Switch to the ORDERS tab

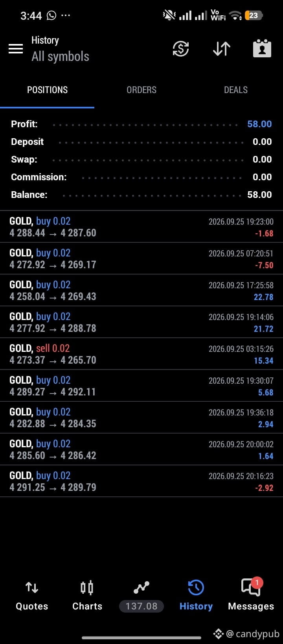141,90
